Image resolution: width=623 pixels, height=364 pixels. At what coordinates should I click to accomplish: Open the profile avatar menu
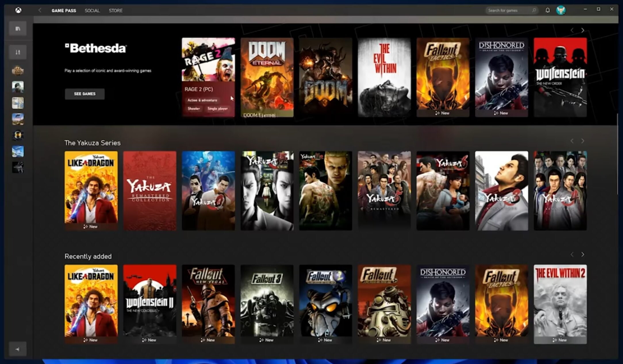[561, 10]
